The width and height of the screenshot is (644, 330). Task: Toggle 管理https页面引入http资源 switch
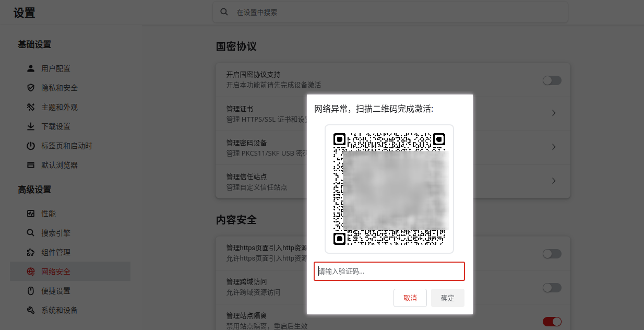tap(552, 254)
